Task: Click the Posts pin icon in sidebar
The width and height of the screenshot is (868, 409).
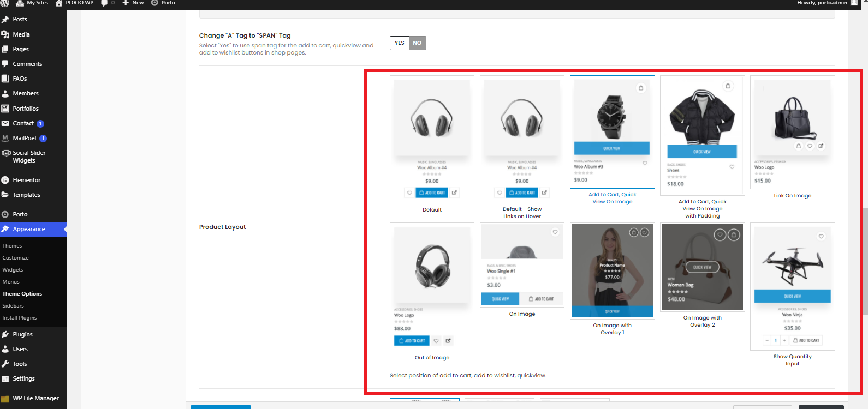Action: click(x=5, y=19)
